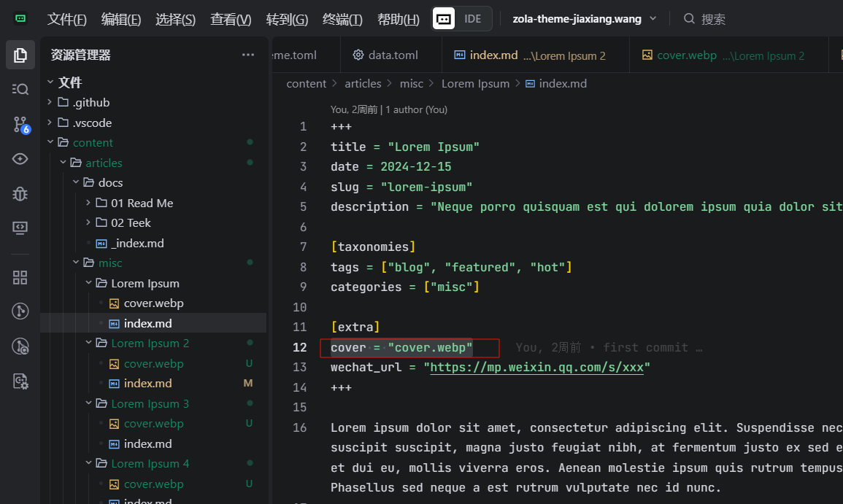Open the 查看(V) menu

click(x=231, y=20)
